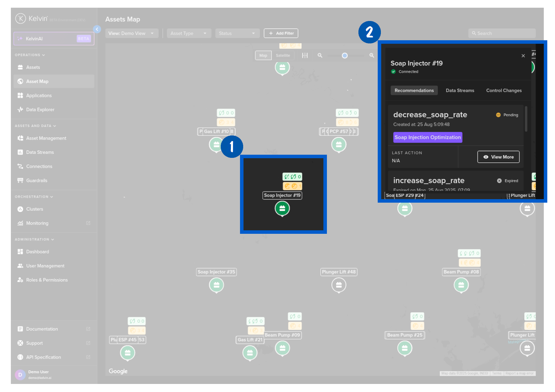Image resolution: width=555 pixels, height=392 pixels.
Task: Open the Status filter dropdown
Action: click(x=237, y=33)
